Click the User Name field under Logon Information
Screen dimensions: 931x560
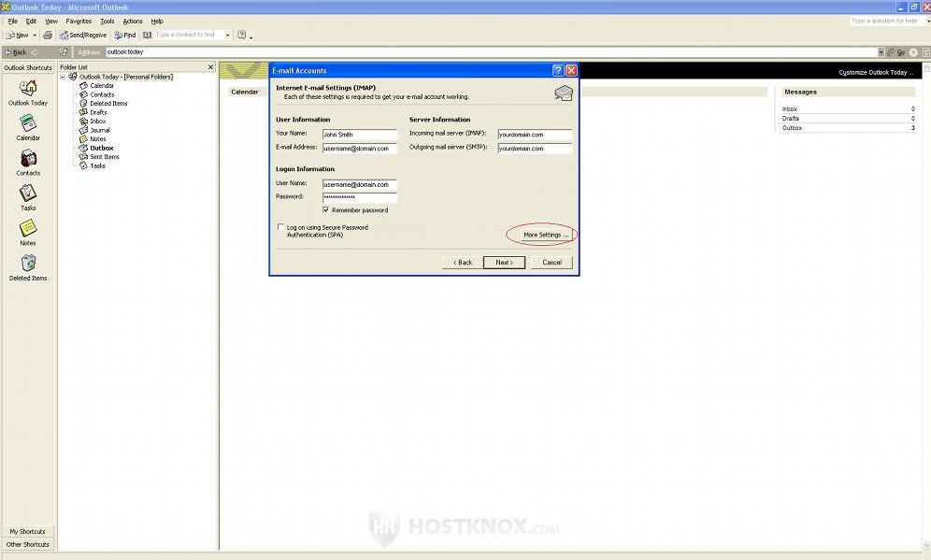(x=359, y=185)
